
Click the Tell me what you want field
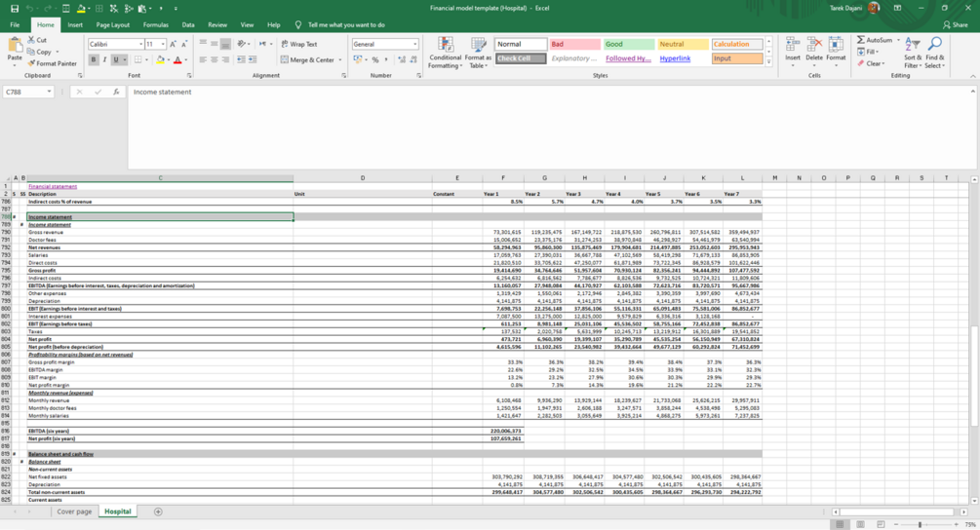pos(346,25)
